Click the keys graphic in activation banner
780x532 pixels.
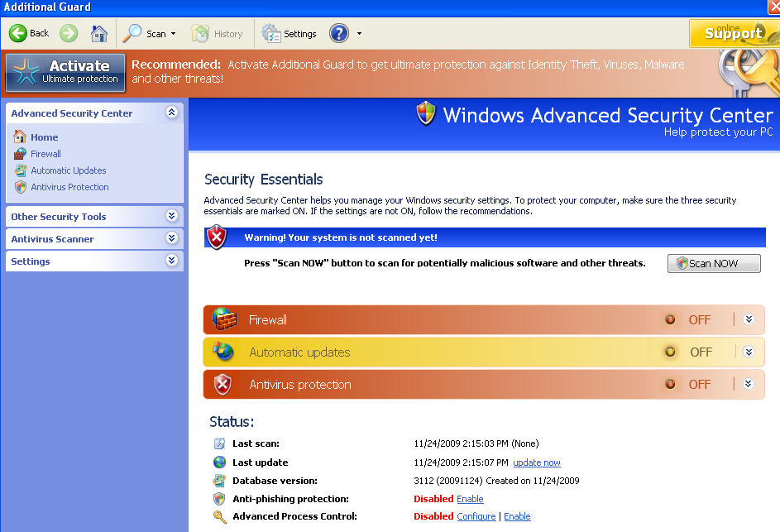[x=749, y=73]
